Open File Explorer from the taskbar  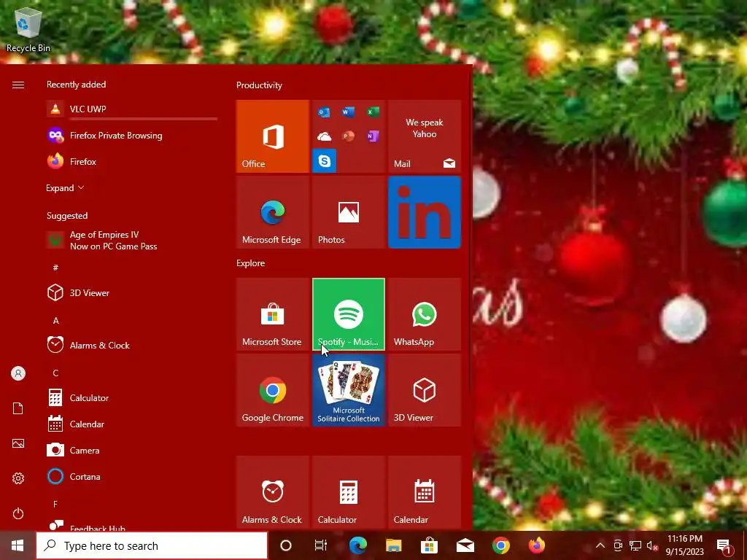[393, 545]
